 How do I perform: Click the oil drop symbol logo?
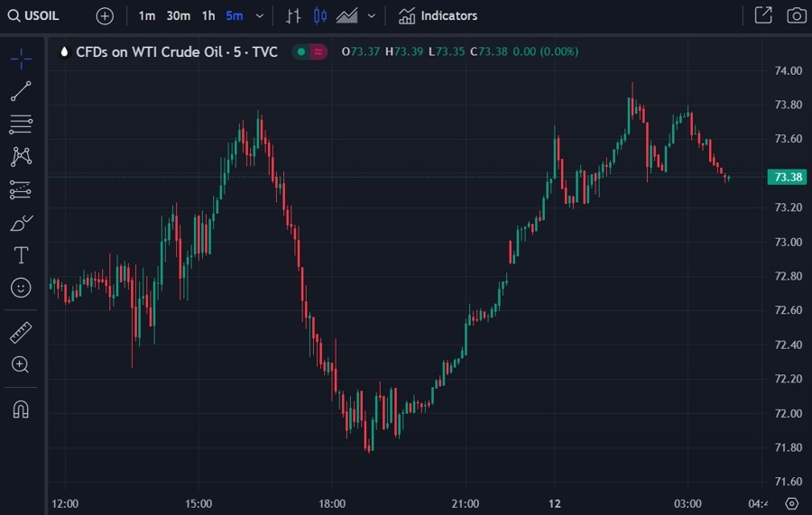point(64,51)
